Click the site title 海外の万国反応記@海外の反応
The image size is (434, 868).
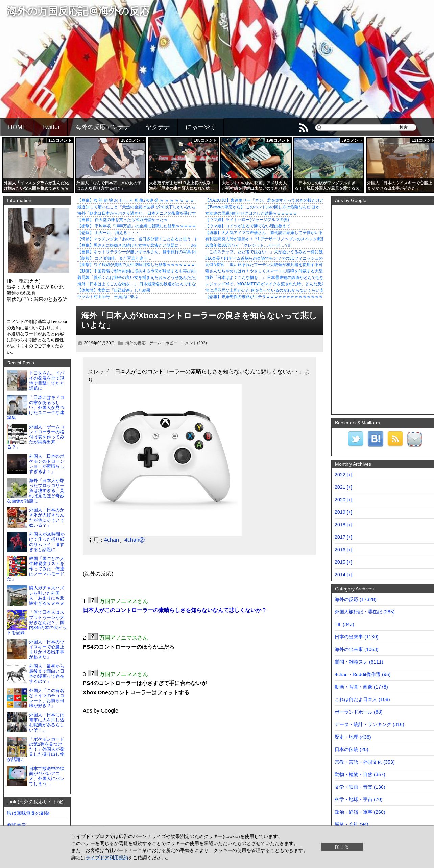78,11
